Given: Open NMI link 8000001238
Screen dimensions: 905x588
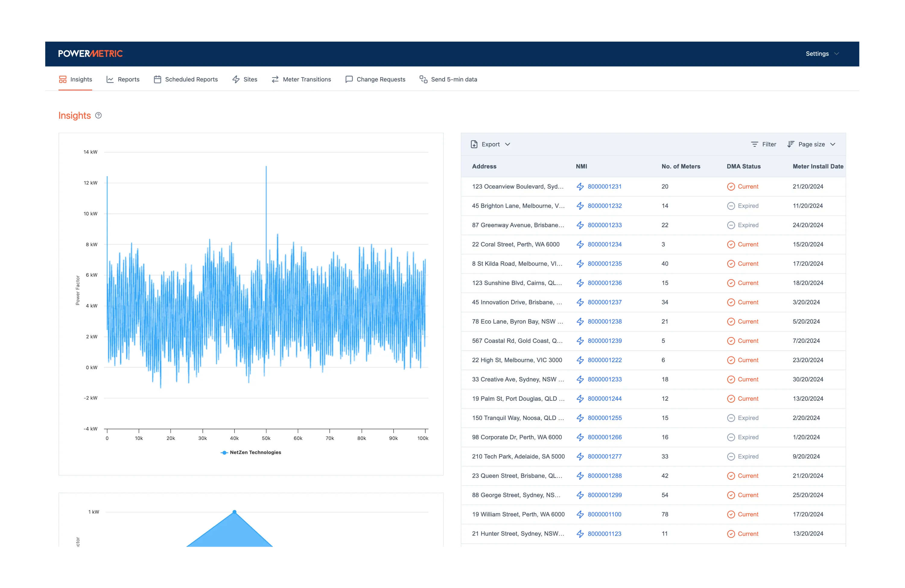Looking at the screenshot, I should 605,321.
